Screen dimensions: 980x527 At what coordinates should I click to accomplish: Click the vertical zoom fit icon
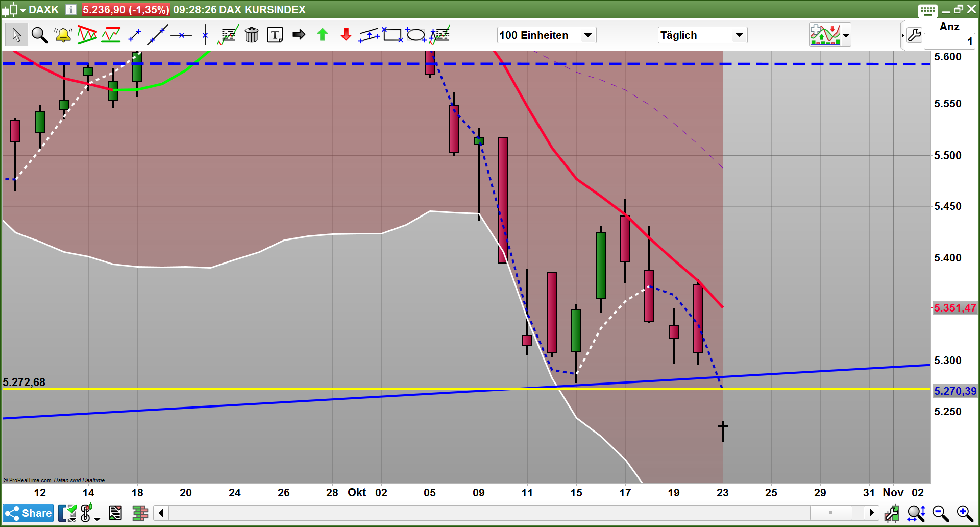click(x=916, y=513)
